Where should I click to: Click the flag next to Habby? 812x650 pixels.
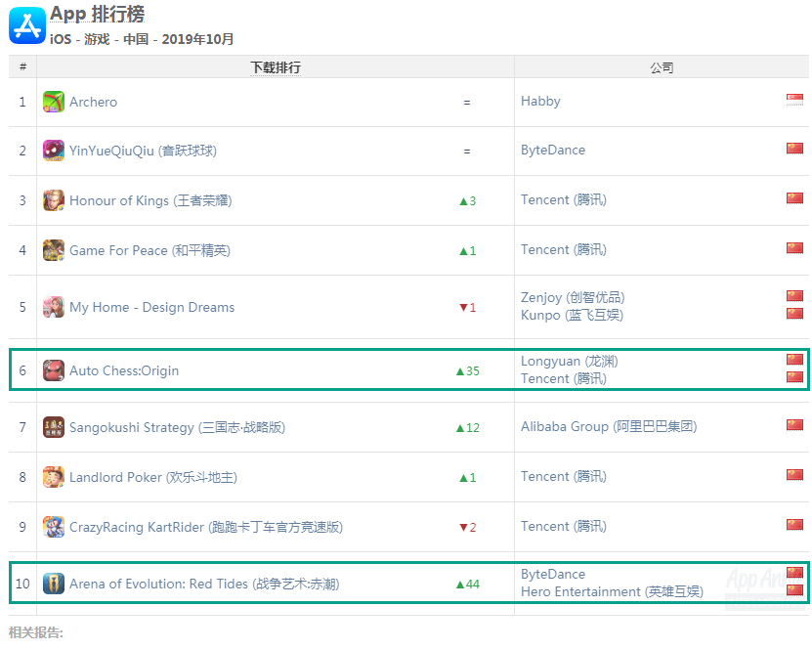(794, 100)
